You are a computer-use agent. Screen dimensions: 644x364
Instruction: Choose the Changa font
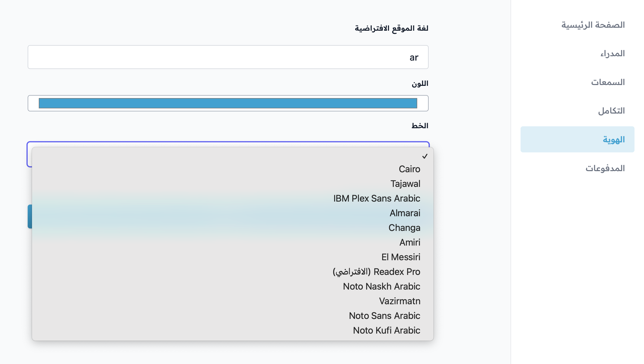pyautogui.click(x=233, y=228)
